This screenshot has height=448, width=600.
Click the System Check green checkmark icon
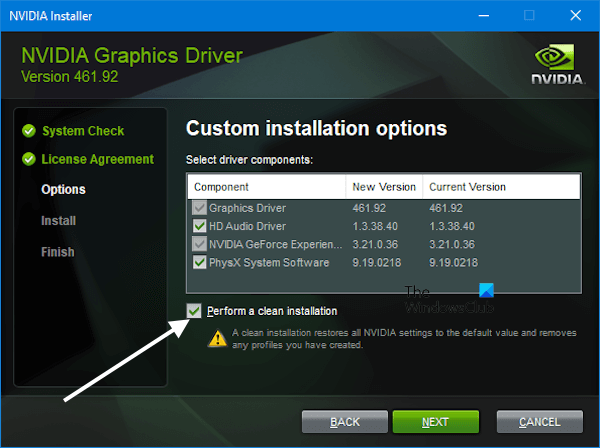pos(29,131)
